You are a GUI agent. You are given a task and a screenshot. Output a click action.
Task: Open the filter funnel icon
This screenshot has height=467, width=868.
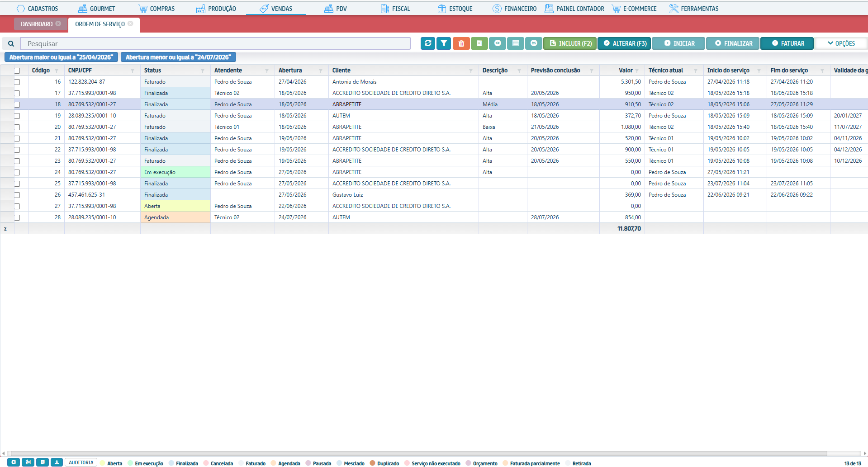[x=444, y=43]
